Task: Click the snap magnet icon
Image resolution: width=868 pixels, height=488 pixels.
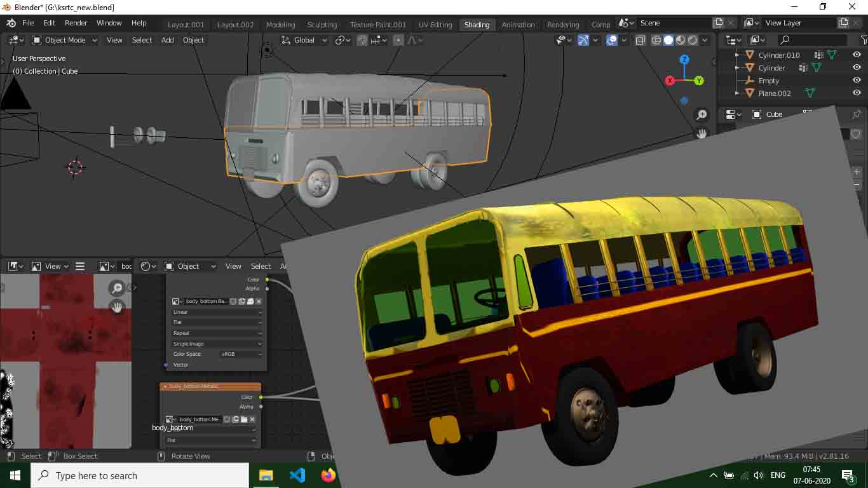Action: click(x=362, y=40)
